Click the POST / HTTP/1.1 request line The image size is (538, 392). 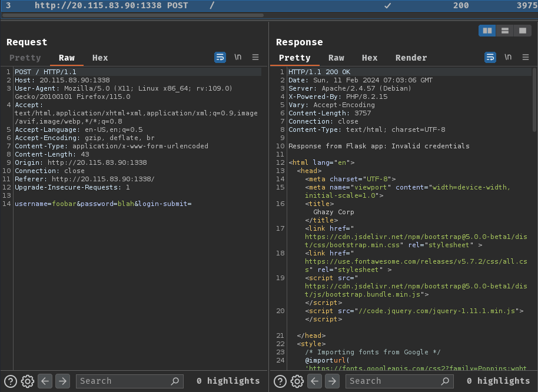point(45,72)
